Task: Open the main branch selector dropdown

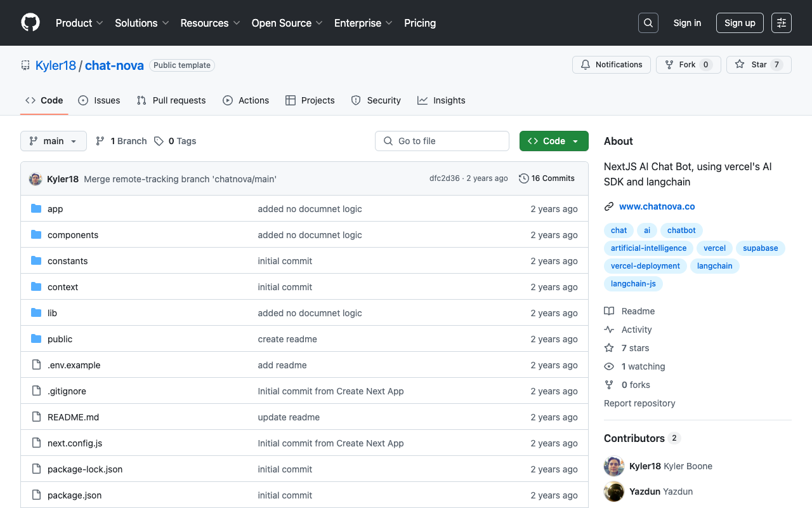Action: (53, 141)
